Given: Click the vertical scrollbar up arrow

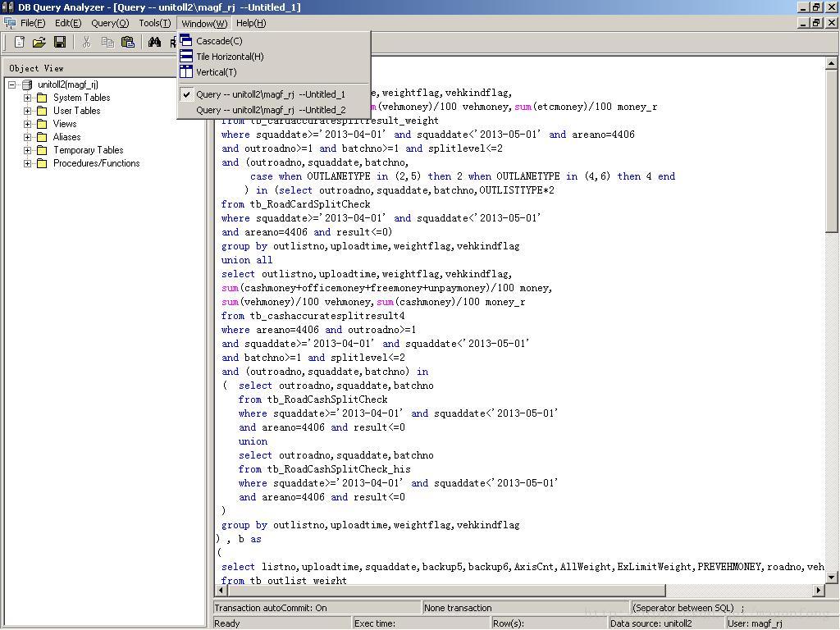Looking at the screenshot, I should 831,63.
